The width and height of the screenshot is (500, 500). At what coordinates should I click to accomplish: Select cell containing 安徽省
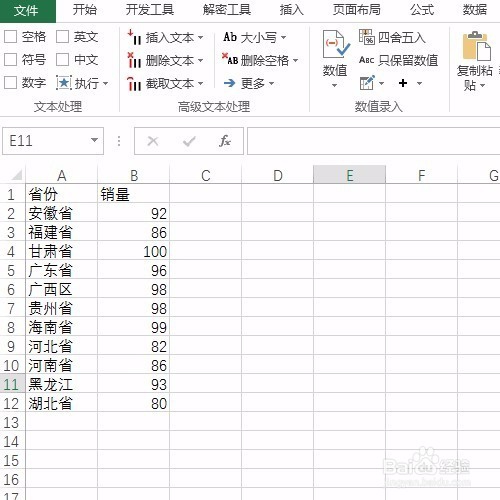coord(61,213)
